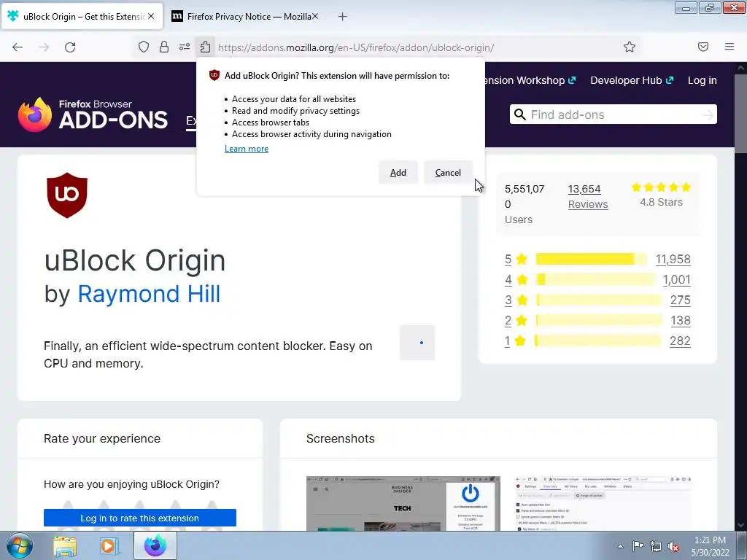747x560 pixels.
Task: Click the uBlock Origin shield logo
Action: pos(67,195)
